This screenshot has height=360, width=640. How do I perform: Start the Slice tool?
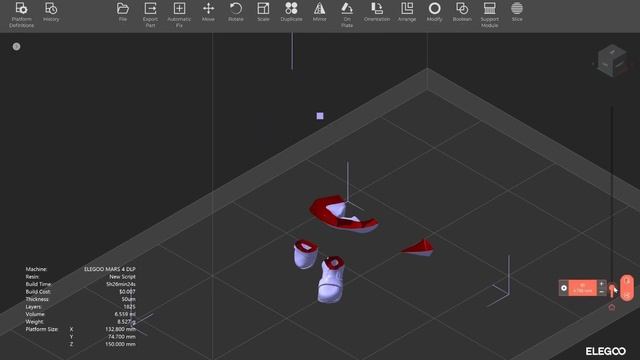click(x=517, y=12)
